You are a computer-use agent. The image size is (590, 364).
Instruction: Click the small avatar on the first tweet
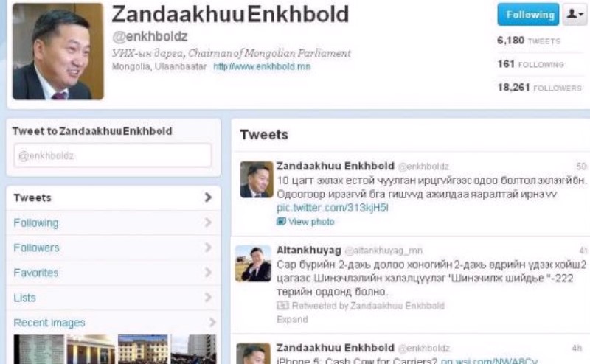(x=257, y=179)
